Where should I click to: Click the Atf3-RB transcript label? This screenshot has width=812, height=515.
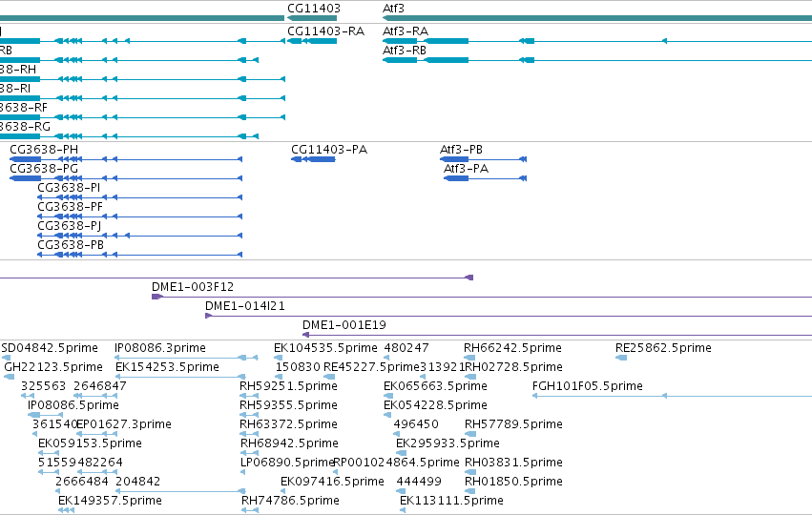tap(405, 51)
